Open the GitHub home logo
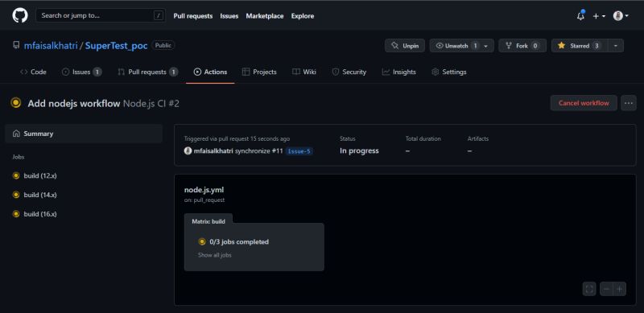Viewport: 644px width, 313px height. click(19, 15)
